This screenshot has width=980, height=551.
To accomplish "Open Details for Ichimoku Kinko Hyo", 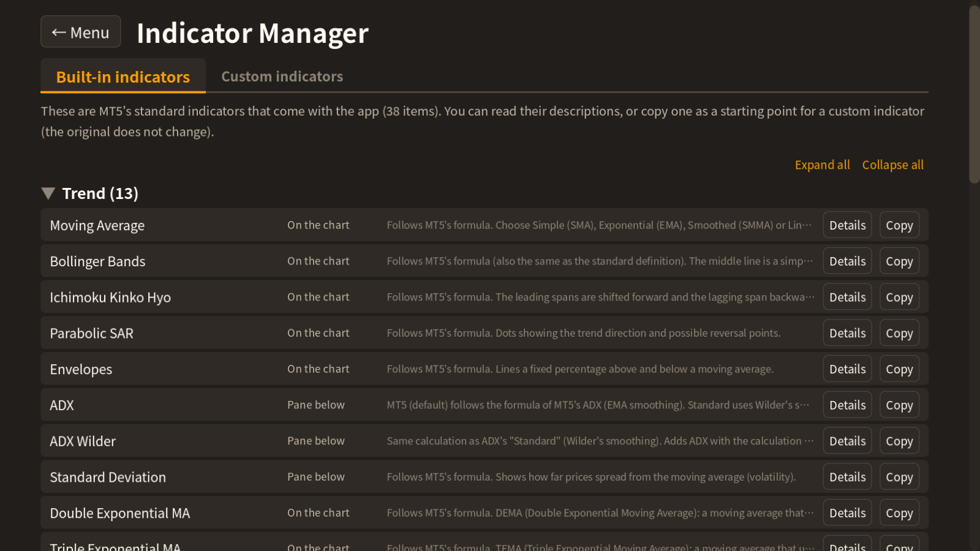I will (x=847, y=298).
